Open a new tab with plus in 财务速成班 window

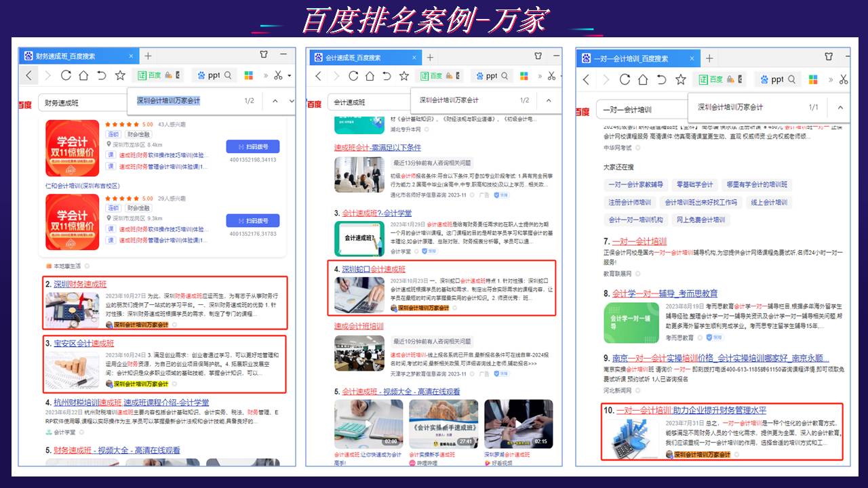click(148, 56)
